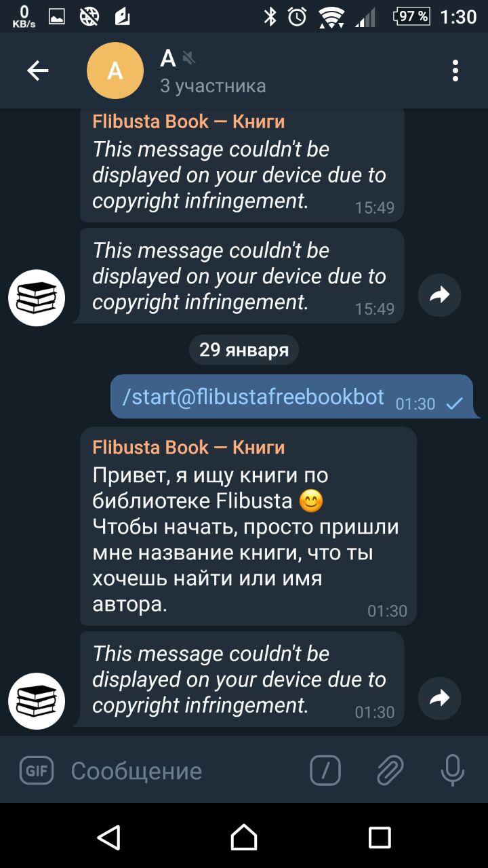Open group avatar with letter A

[115, 71]
